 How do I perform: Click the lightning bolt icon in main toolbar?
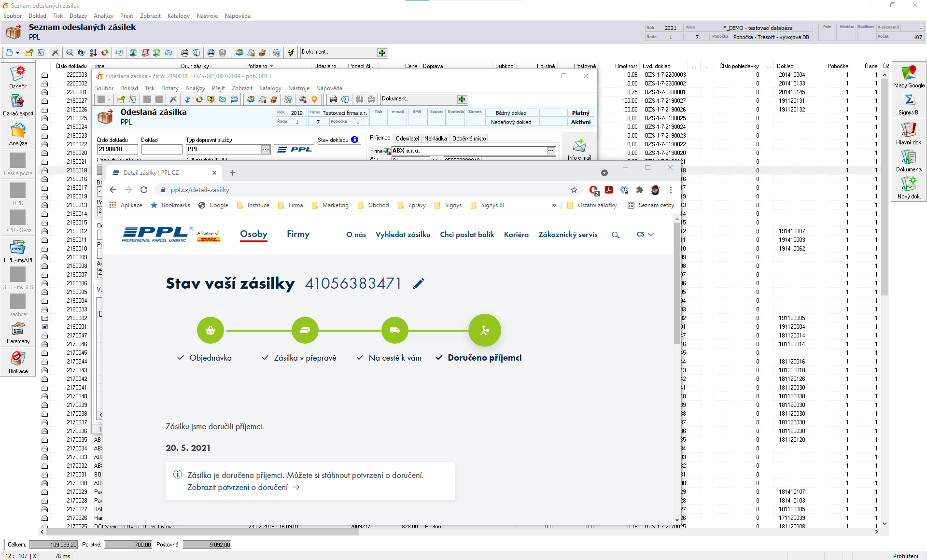pyautogui.click(x=291, y=53)
